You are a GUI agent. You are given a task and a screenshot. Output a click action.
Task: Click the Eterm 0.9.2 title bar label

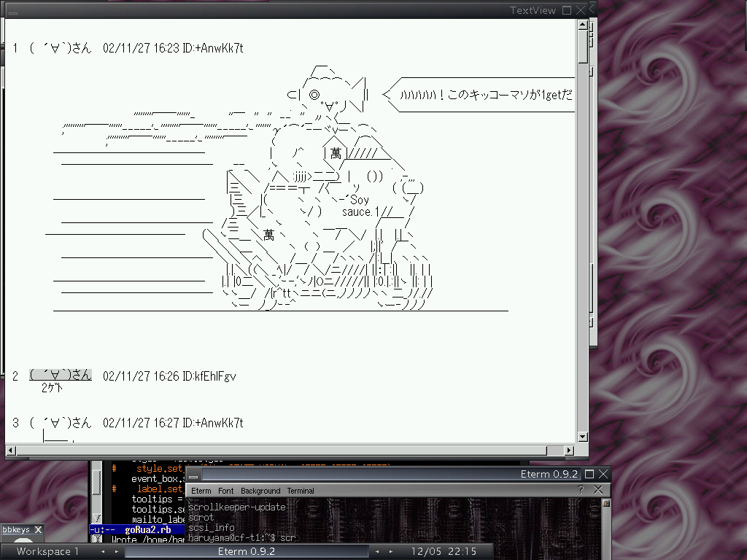click(x=549, y=474)
